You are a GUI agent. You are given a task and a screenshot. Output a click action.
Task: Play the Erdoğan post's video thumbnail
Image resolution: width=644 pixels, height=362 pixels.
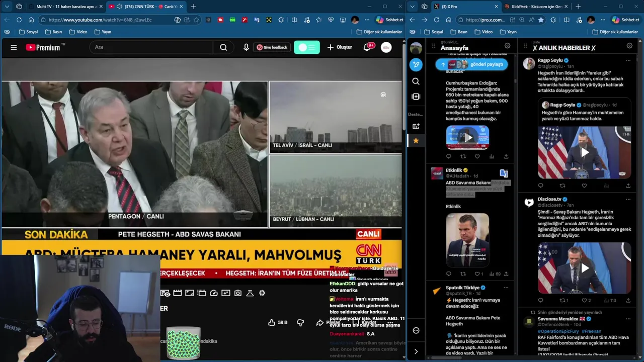coord(467,137)
